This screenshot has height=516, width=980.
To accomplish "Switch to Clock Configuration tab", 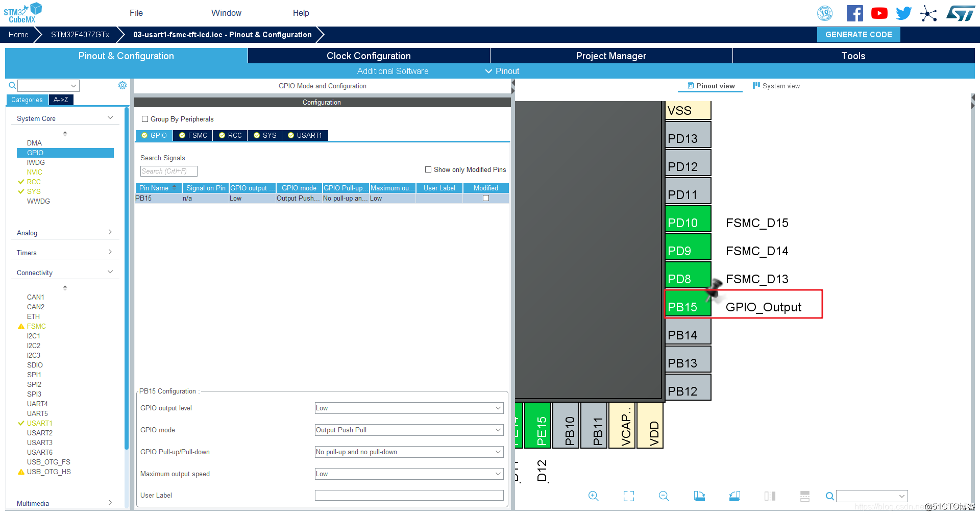I will 369,56.
